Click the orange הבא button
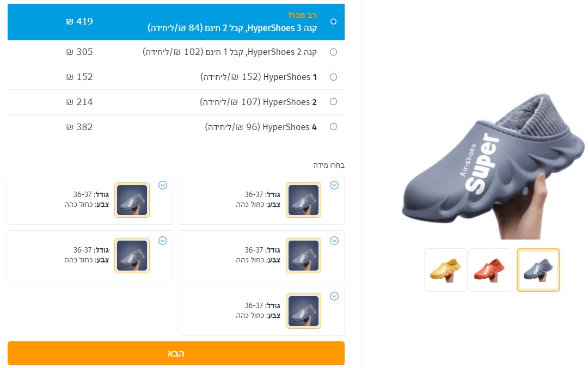Image resolution: width=588 pixels, height=368 pixels. tap(176, 353)
